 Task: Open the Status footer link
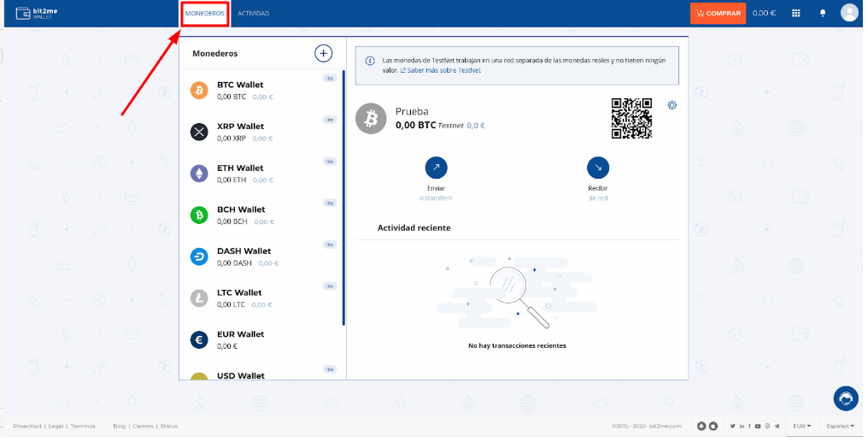pos(169,426)
